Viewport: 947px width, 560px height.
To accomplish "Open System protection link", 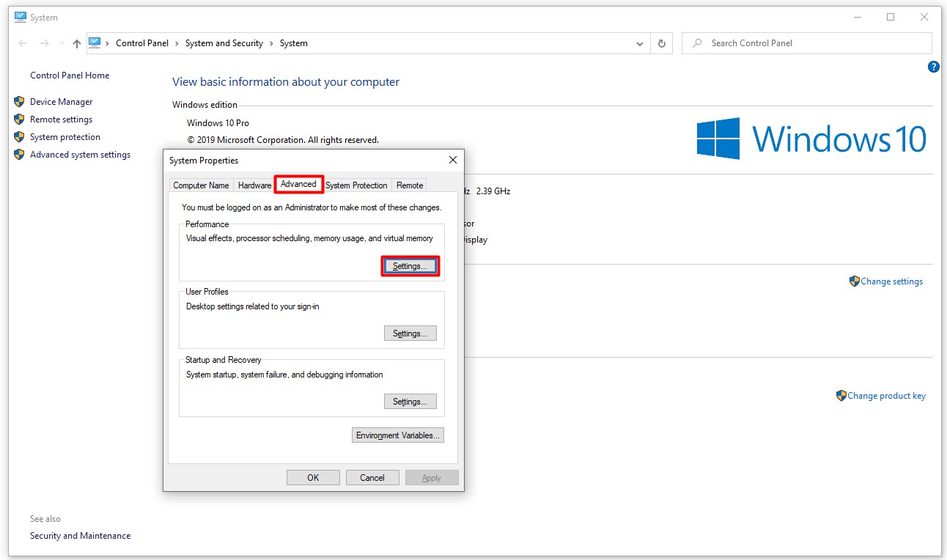I will coord(65,137).
